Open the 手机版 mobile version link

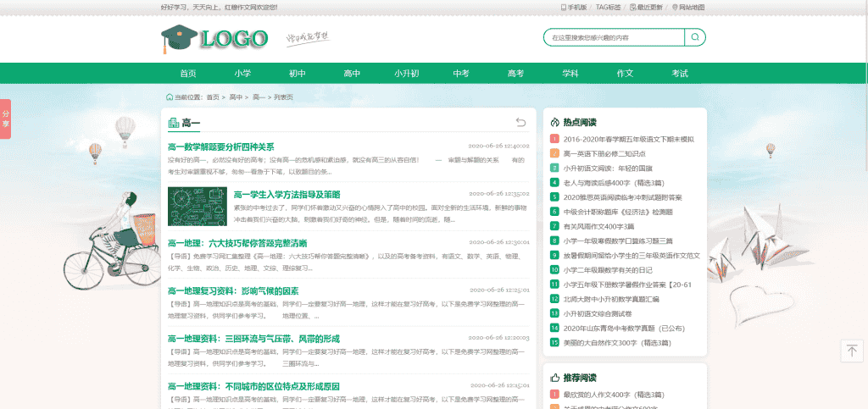tap(574, 7)
